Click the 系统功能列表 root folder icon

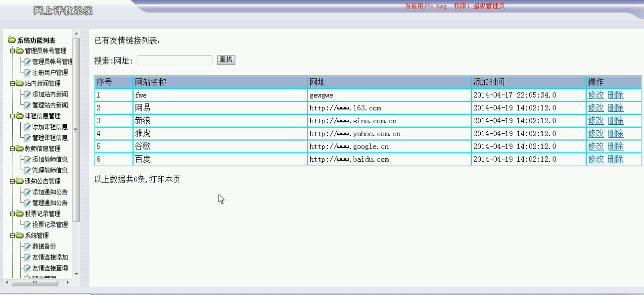pyautogui.click(x=11, y=41)
